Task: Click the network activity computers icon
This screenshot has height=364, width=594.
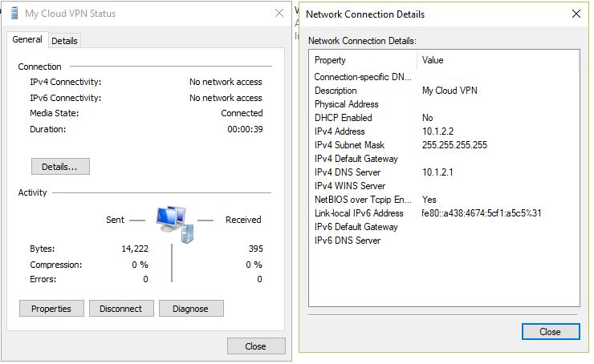Action: pos(175,224)
